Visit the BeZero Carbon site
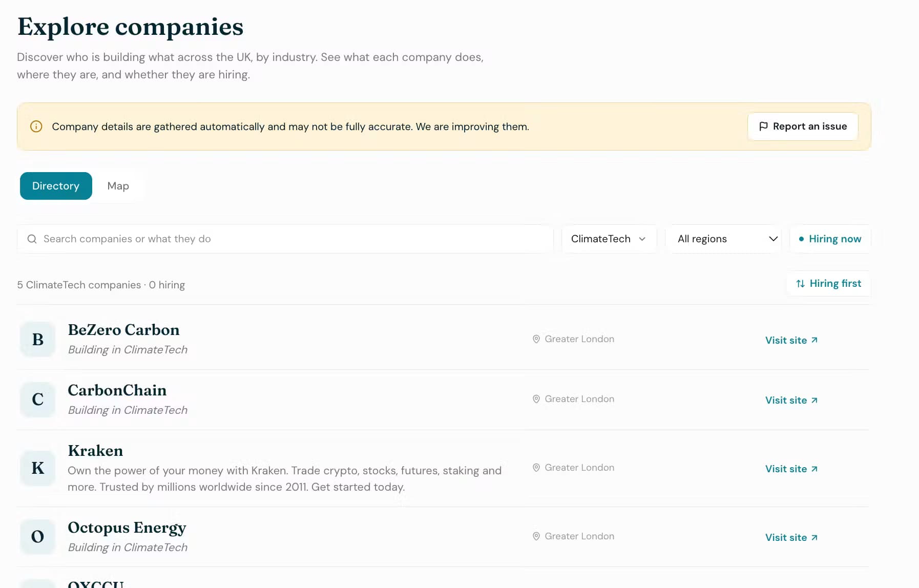919x588 pixels. pyautogui.click(x=791, y=340)
